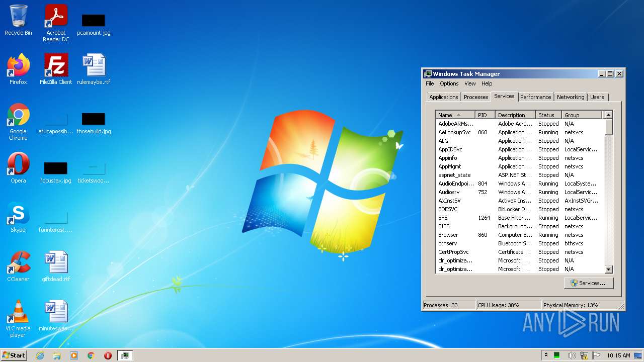This screenshot has width=644, height=362.
Task: Select the aspnet_state service row
Action: tap(520, 175)
